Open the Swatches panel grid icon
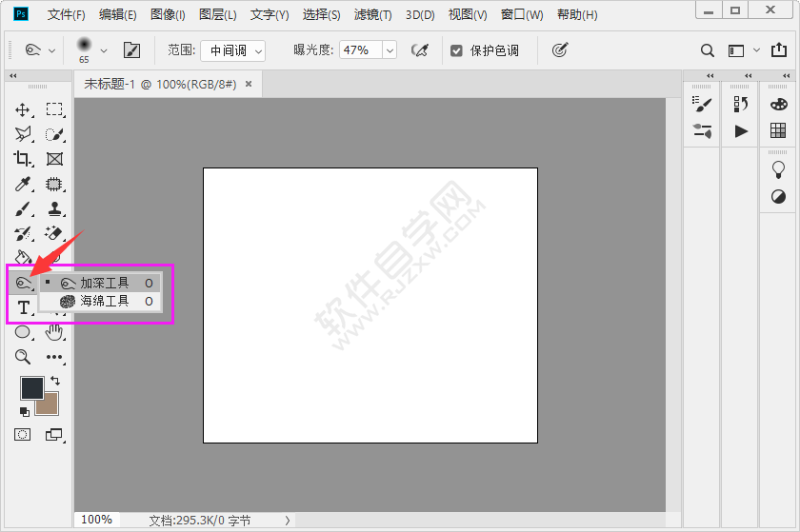Viewport: 800px width, 532px height. click(778, 130)
